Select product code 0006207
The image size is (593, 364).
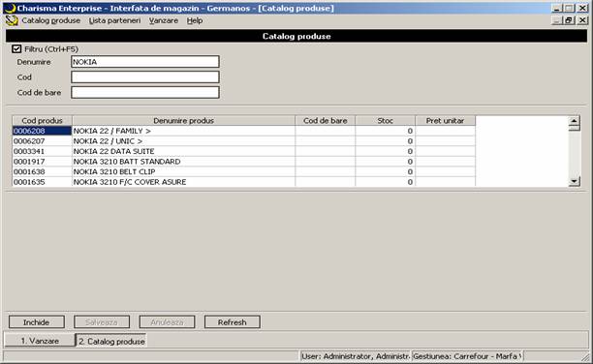(x=42, y=141)
